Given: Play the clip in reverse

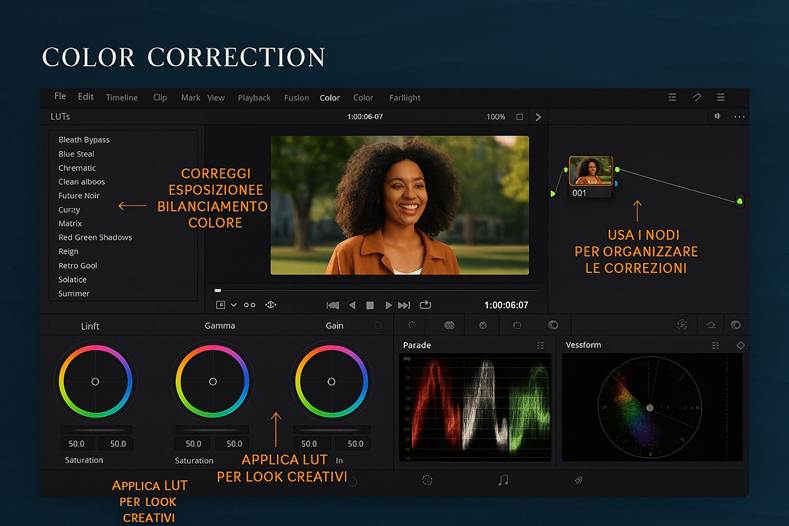Looking at the screenshot, I should click(352, 305).
